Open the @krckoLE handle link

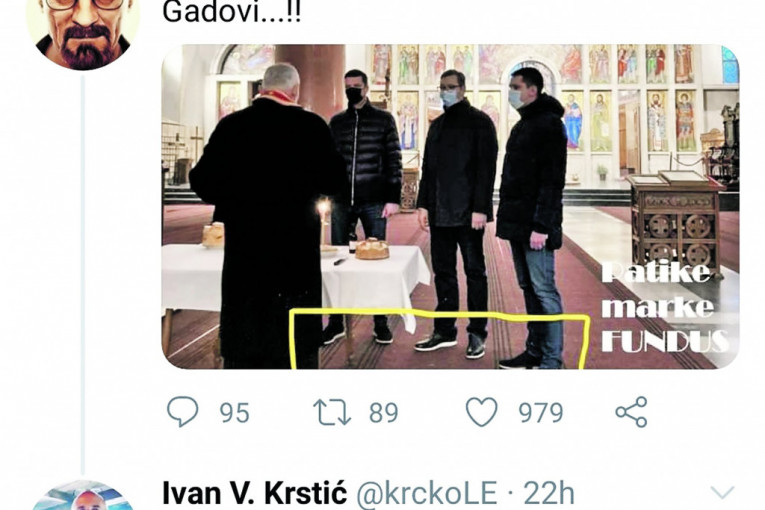click(x=427, y=493)
